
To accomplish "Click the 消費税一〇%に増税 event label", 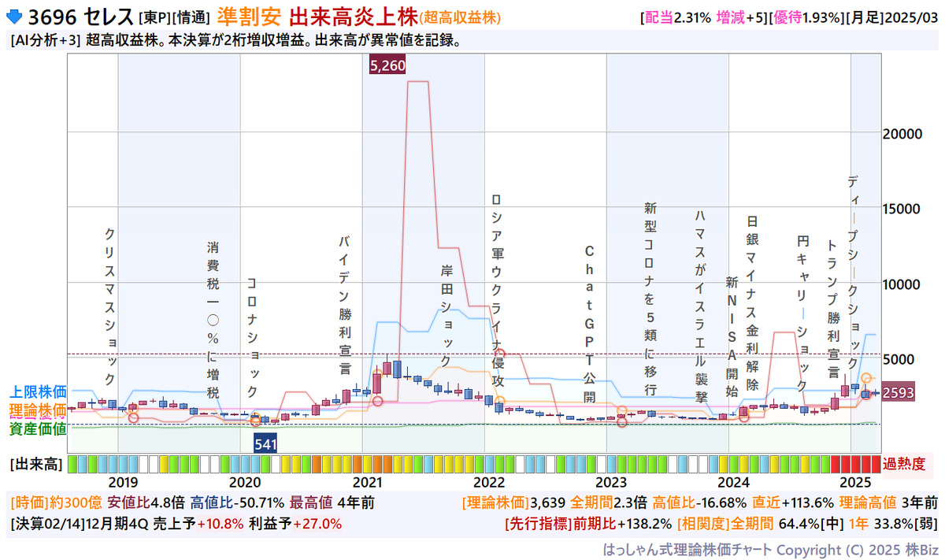I will [x=213, y=320].
